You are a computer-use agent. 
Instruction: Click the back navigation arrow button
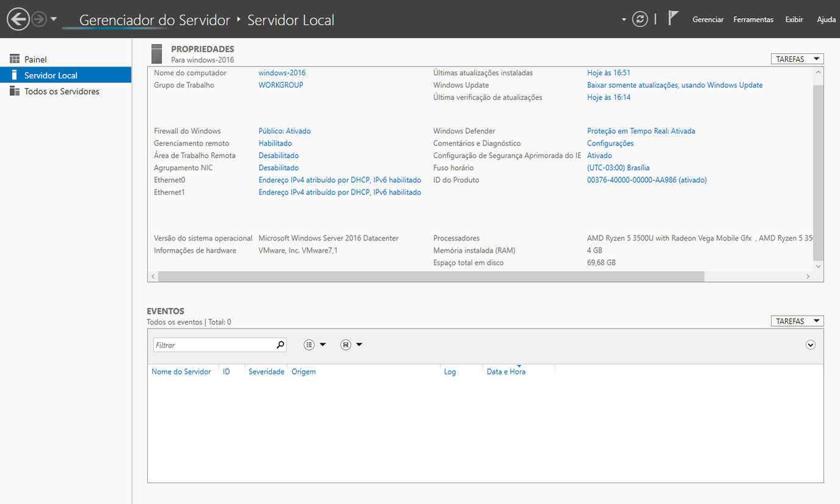18,20
